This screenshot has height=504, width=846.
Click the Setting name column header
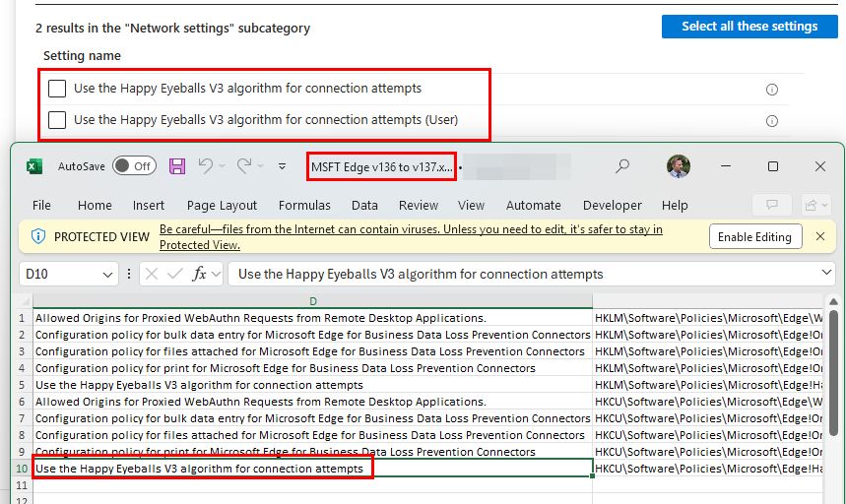(x=82, y=55)
